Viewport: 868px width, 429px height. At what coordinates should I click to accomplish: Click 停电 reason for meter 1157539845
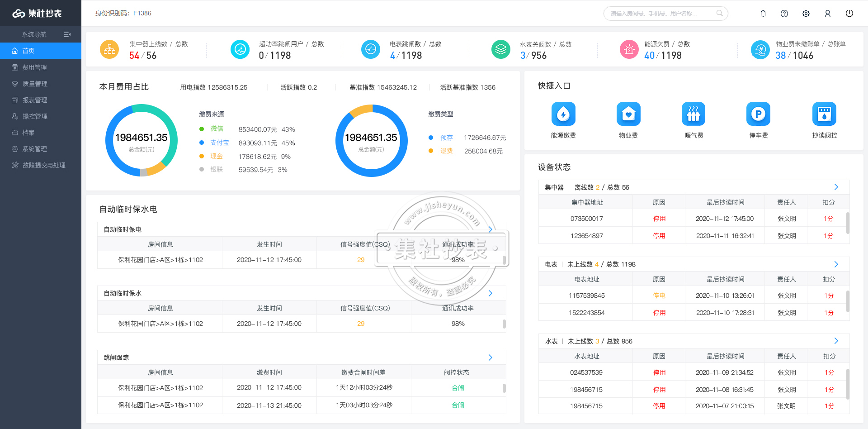[659, 296]
